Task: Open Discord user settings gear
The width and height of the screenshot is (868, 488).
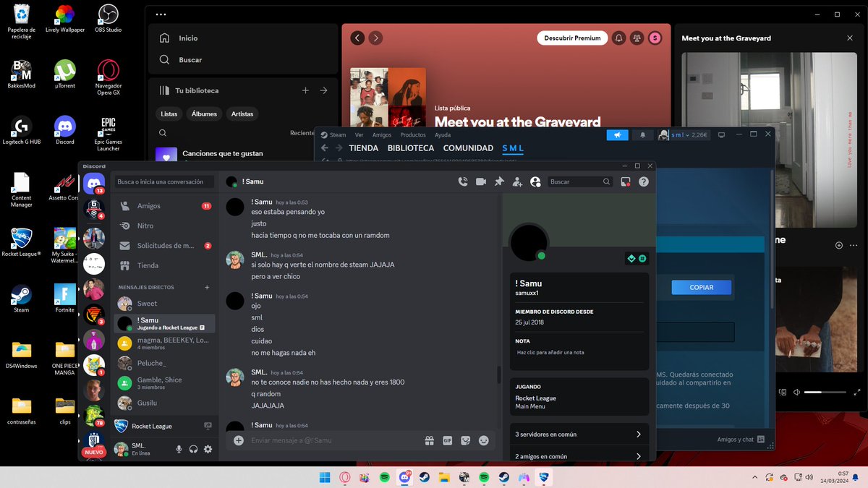Action: click(208, 449)
